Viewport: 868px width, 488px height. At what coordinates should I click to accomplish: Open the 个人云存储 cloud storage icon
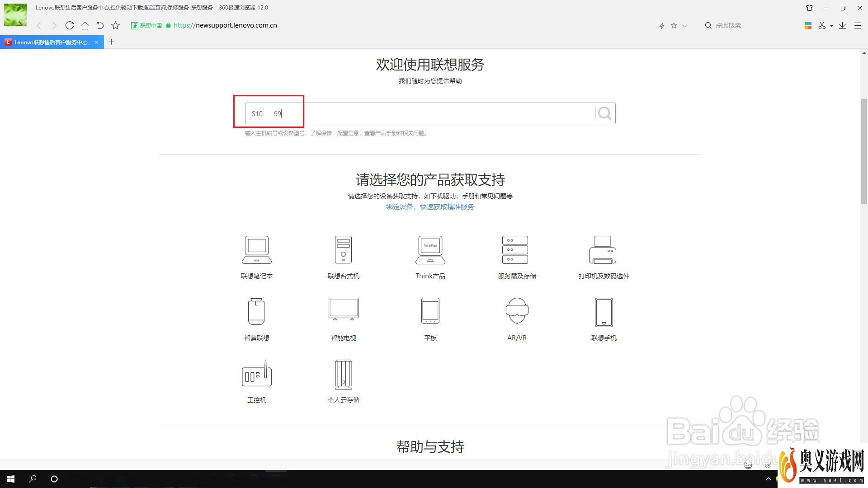point(344,375)
